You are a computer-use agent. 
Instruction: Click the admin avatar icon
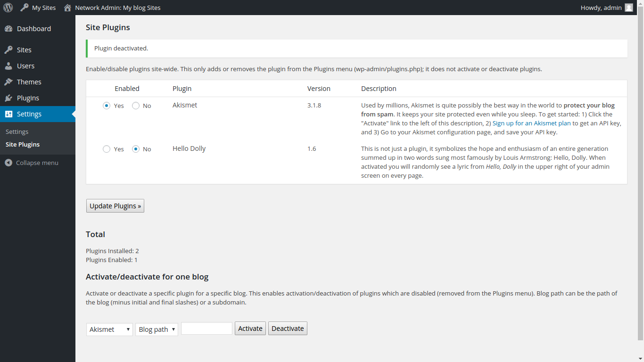tap(629, 8)
